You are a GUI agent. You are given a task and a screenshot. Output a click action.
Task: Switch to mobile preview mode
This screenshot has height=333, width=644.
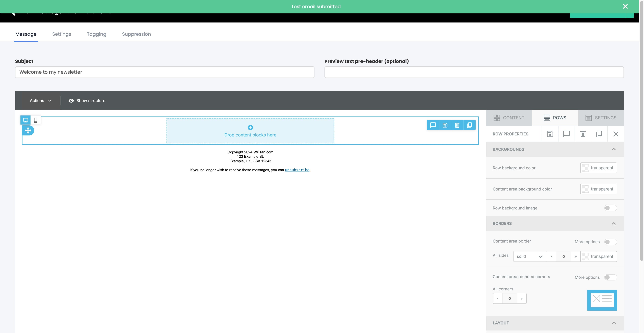click(36, 120)
